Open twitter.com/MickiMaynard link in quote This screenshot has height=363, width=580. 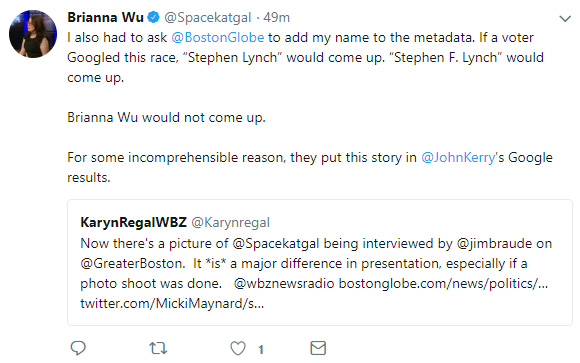tap(172, 303)
